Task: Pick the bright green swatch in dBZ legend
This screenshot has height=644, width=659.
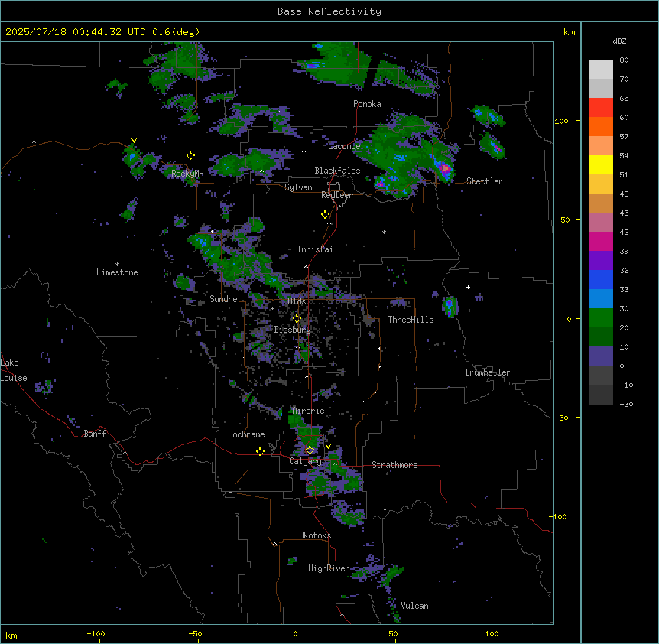Action: 601,318
